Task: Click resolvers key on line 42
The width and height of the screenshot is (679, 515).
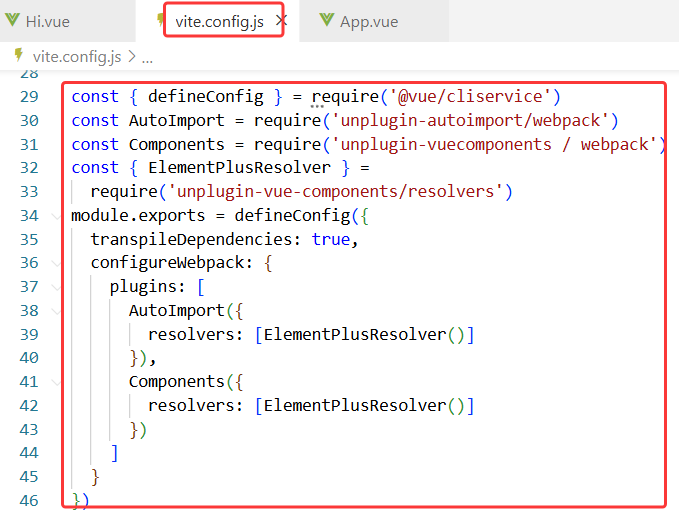Action: pos(191,406)
